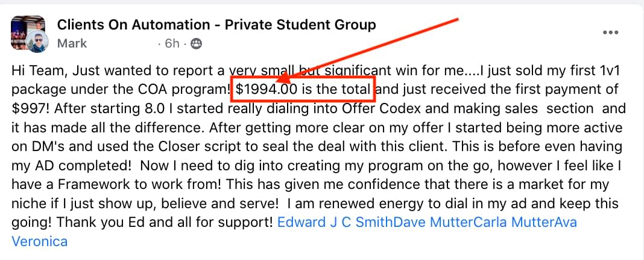Click the red-boxed $1994.00 total text

303,89
